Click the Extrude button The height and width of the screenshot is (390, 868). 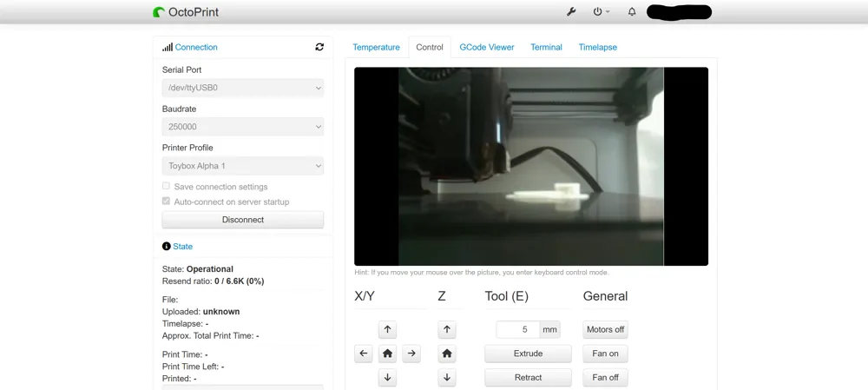coord(528,353)
